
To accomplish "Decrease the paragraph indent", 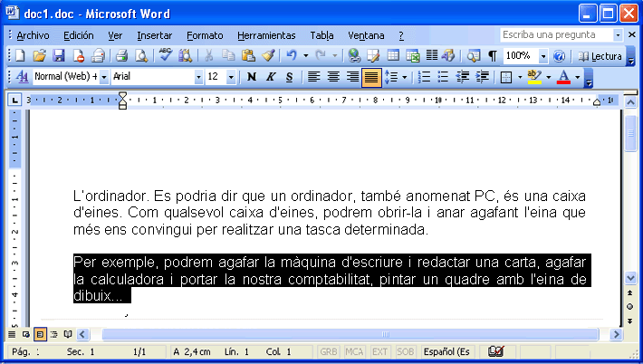I will click(463, 77).
